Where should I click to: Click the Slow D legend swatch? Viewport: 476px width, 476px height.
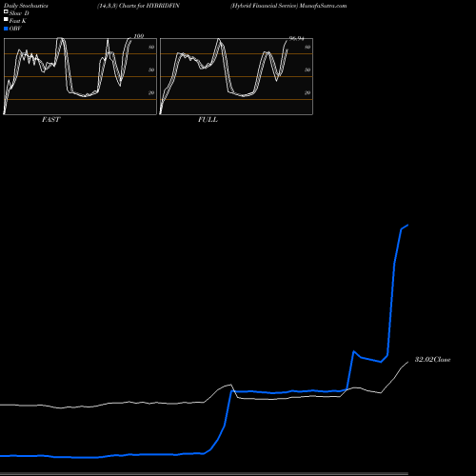pos(6,12)
